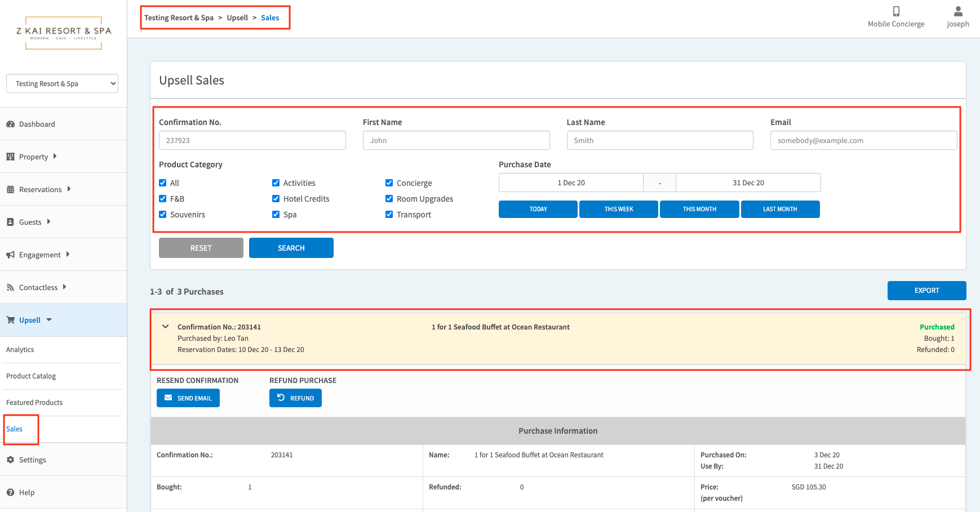The width and height of the screenshot is (980, 512).
Task: Open the Testing Resort & Spa dropdown
Action: 62,83
